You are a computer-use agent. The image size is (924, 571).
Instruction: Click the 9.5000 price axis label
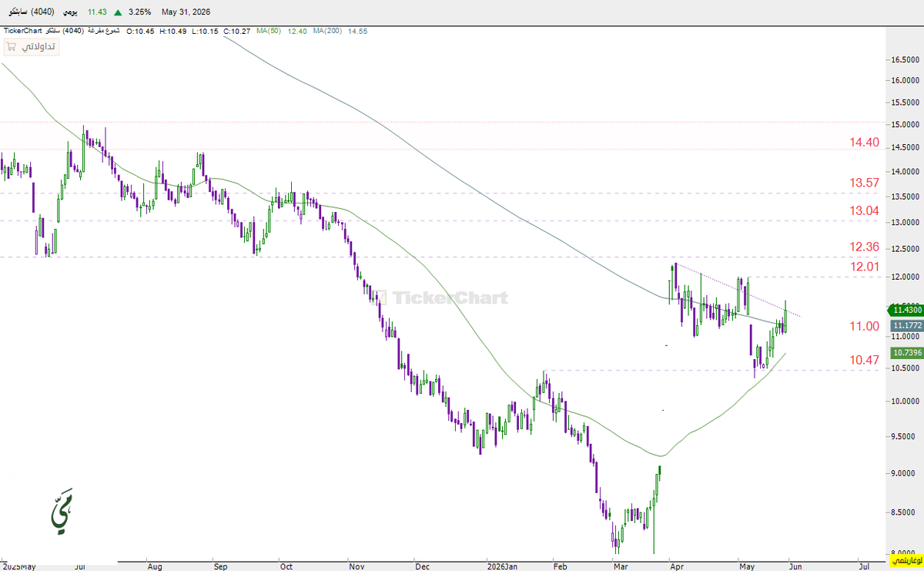[x=905, y=435]
